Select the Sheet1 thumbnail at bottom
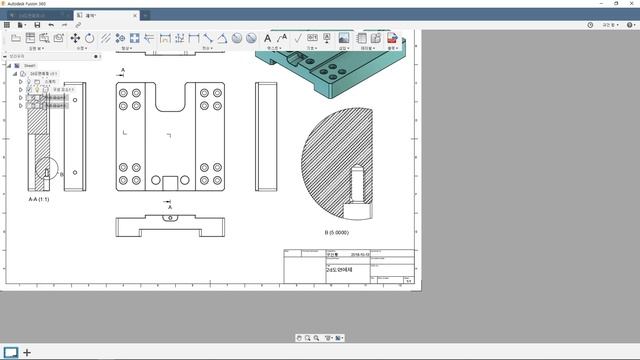Screen dimensions: 640x360 [11, 352]
